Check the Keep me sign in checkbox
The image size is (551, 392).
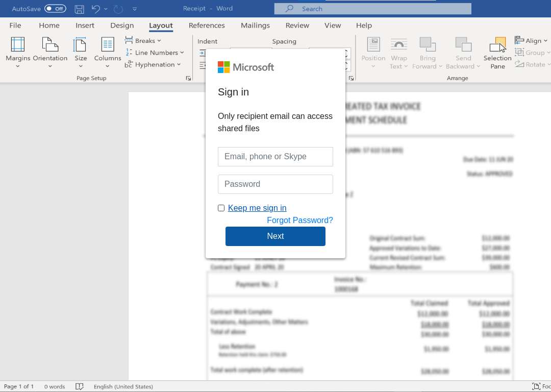coord(221,208)
